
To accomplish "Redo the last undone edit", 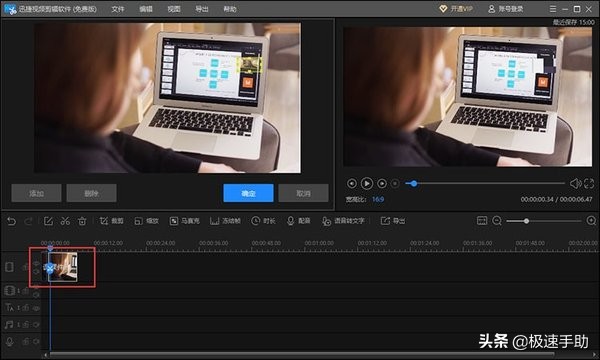I will pyautogui.click(x=28, y=221).
